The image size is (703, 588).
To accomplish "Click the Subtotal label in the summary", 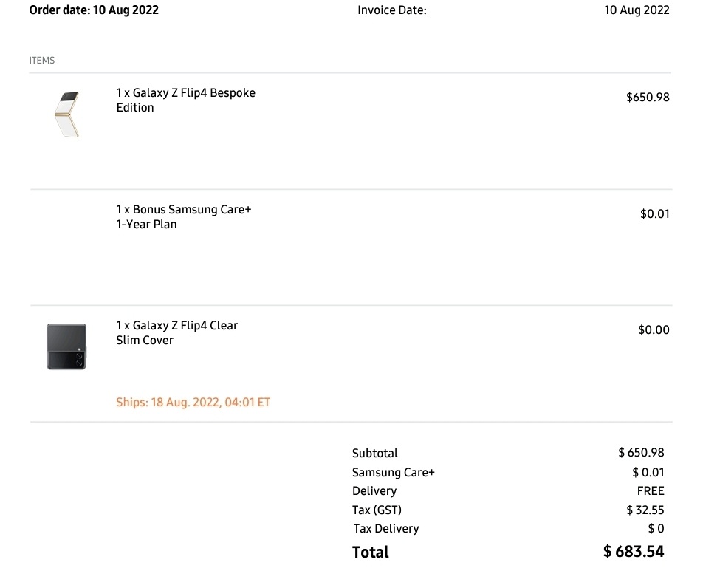I will click(x=374, y=454).
